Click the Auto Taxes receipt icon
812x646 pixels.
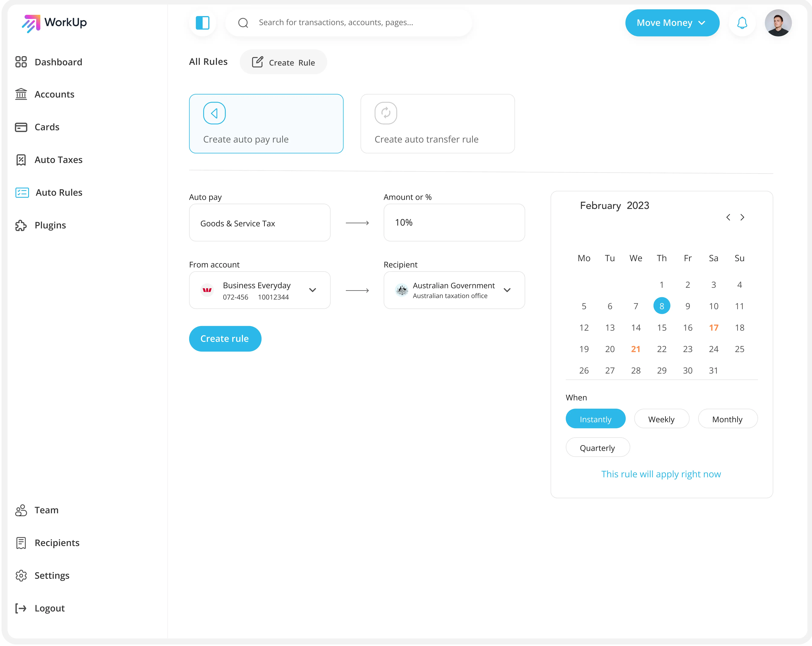coord(21,160)
